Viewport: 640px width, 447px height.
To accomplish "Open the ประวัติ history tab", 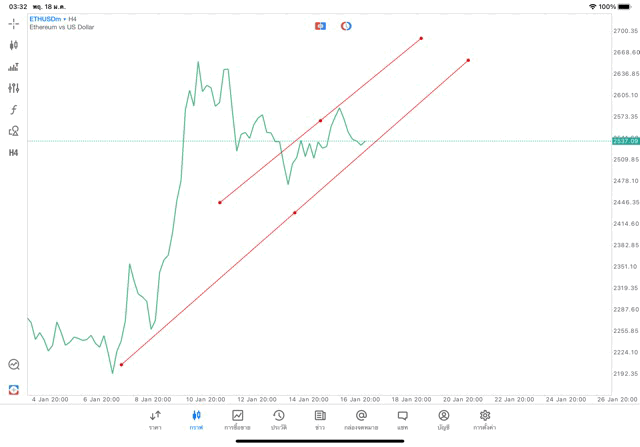I will point(279,420).
